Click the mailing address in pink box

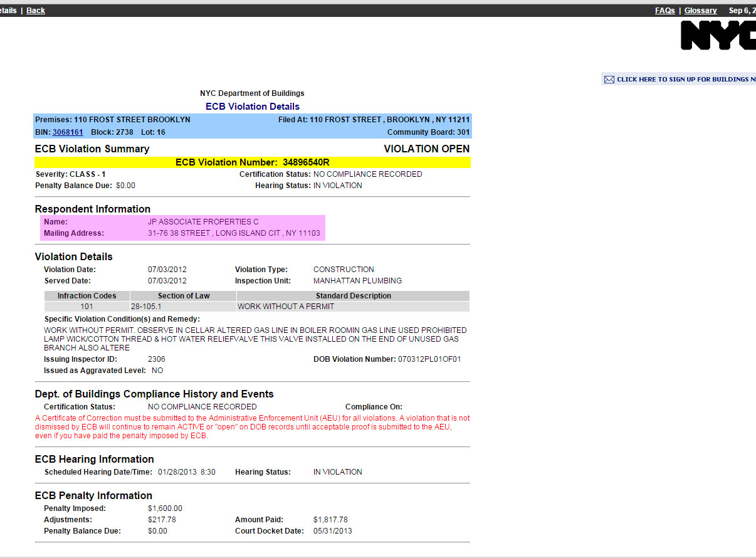click(234, 233)
